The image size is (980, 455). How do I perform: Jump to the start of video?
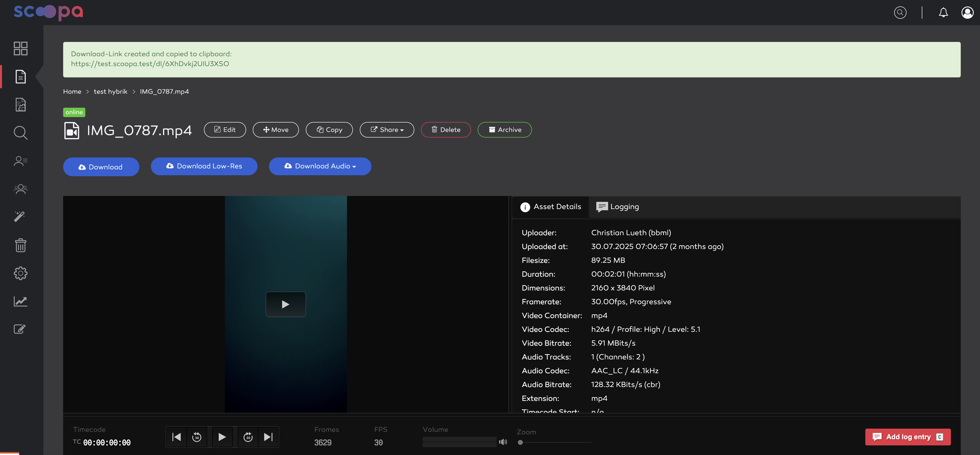tap(176, 437)
